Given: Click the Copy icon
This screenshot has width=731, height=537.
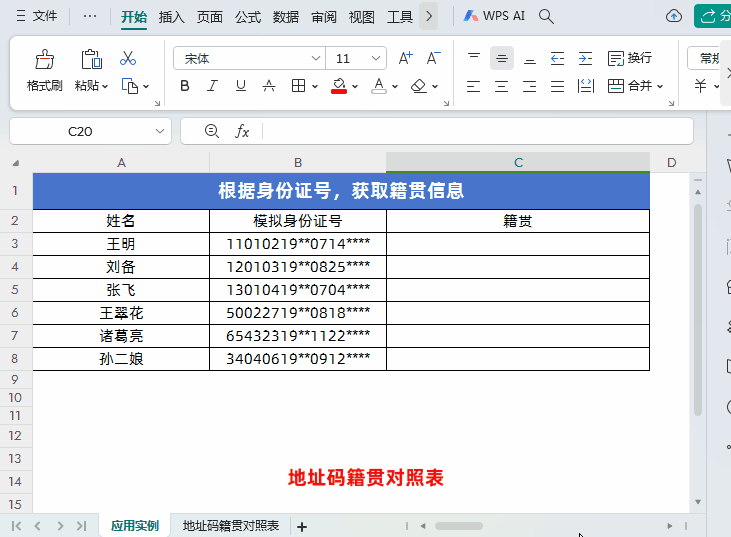Looking at the screenshot, I should click(130, 86).
